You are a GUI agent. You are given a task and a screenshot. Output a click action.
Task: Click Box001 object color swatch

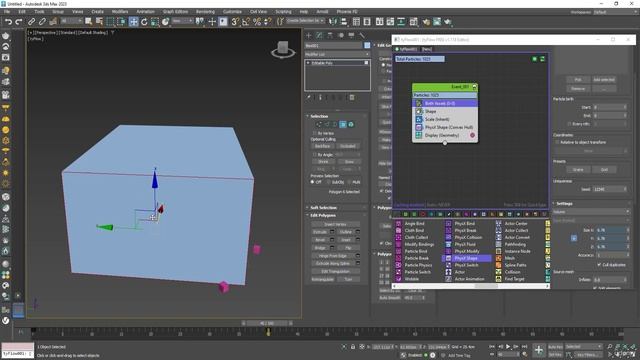(x=367, y=45)
